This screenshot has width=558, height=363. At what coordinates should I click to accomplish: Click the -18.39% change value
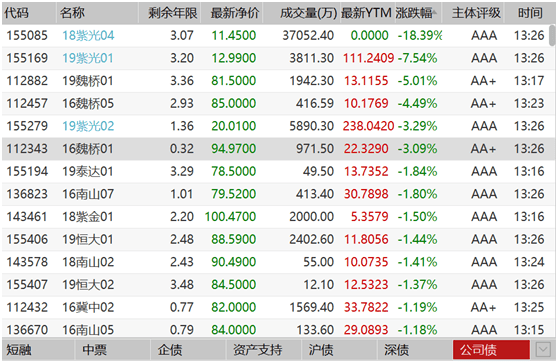[420, 36]
